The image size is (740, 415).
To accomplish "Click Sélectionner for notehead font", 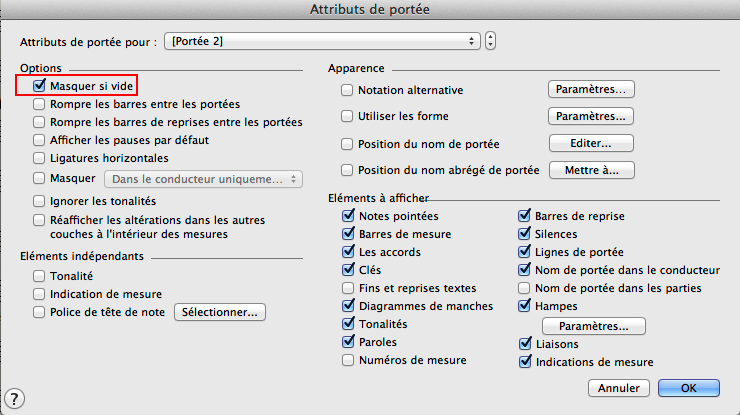I will (220, 312).
